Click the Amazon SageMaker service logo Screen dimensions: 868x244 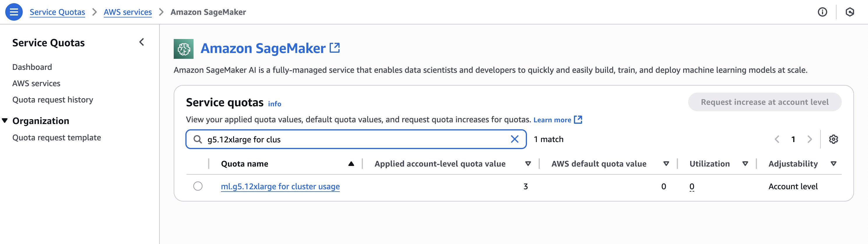click(184, 49)
